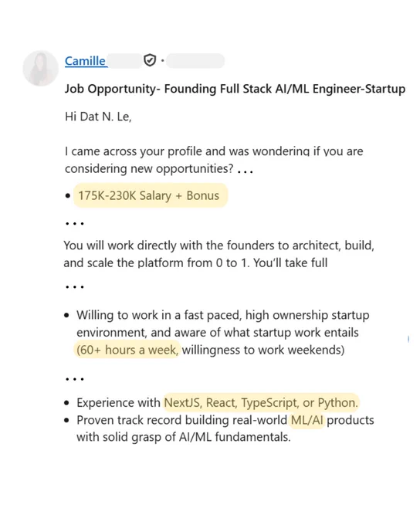Click the "willingness to work weekends)" text
Image resolution: width=420 pixels, height=525 pixels.
[x=263, y=350]
